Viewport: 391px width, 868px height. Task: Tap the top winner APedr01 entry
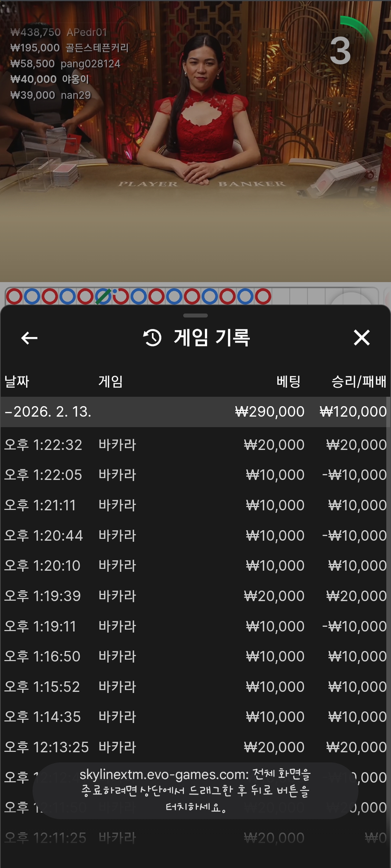[59, 32]
